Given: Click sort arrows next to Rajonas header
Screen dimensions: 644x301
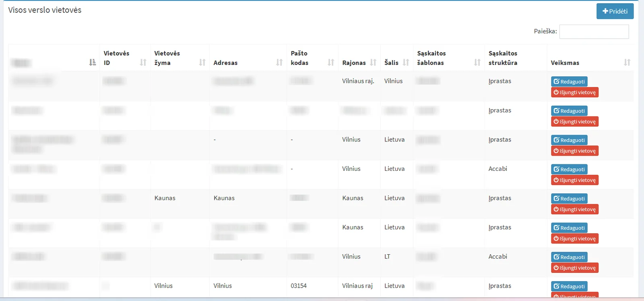Looking at the screenshot, I should 373,62.
